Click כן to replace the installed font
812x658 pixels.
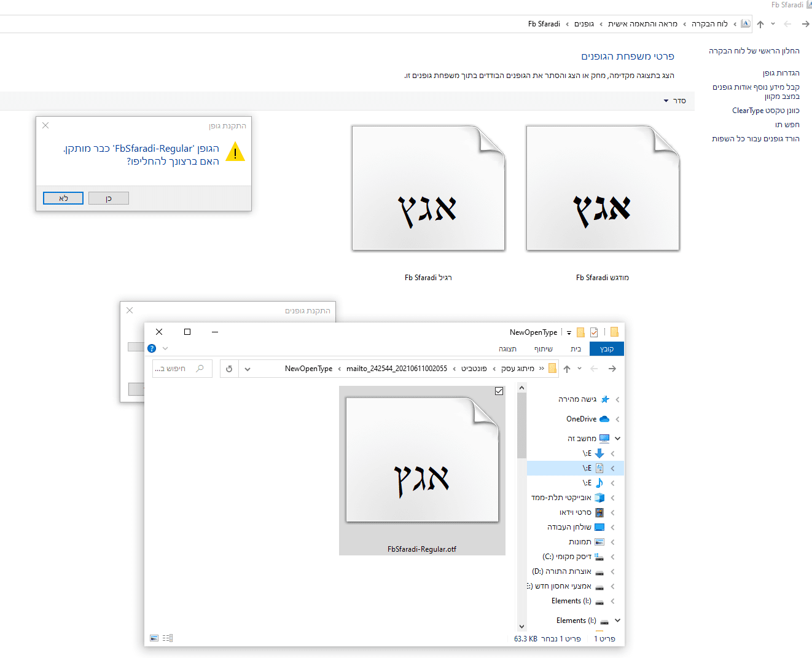pos(109,198)
